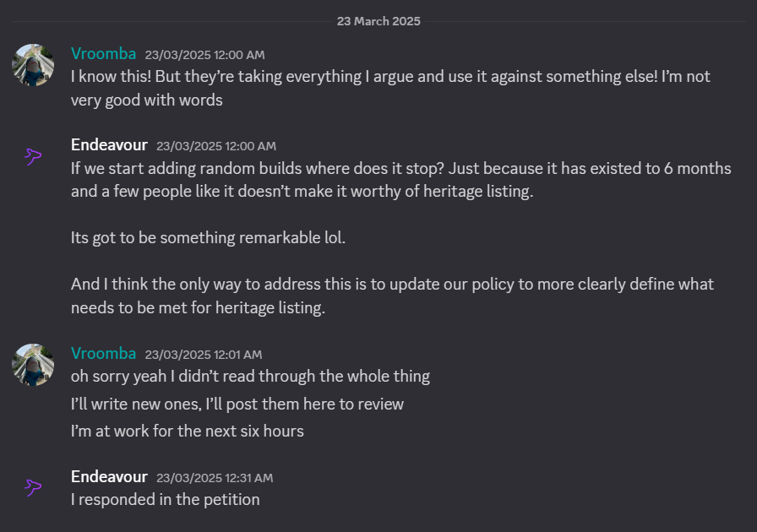
Task: Select 'Its got to be something remarkable lol.'
Action: pos(208,238)
